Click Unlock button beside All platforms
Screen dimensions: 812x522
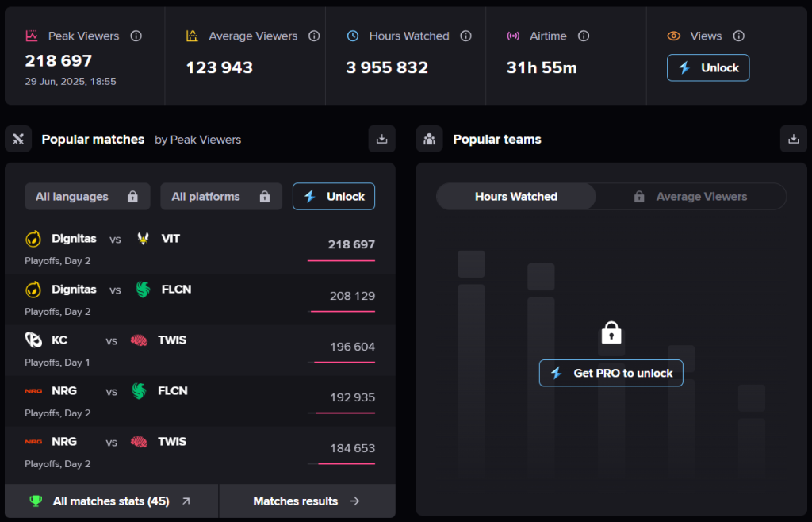[x=333, y=197]
